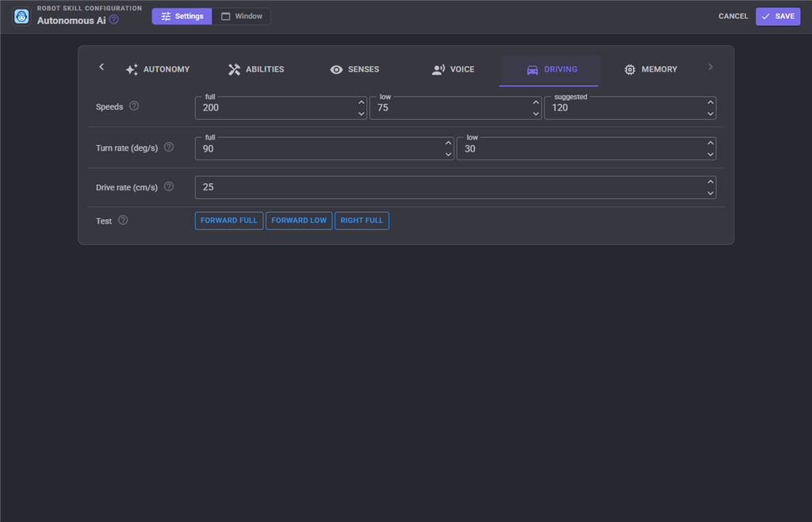Open the Abilities tab
The height and width of the screenshot is (522, 812).
coord(256,69)
